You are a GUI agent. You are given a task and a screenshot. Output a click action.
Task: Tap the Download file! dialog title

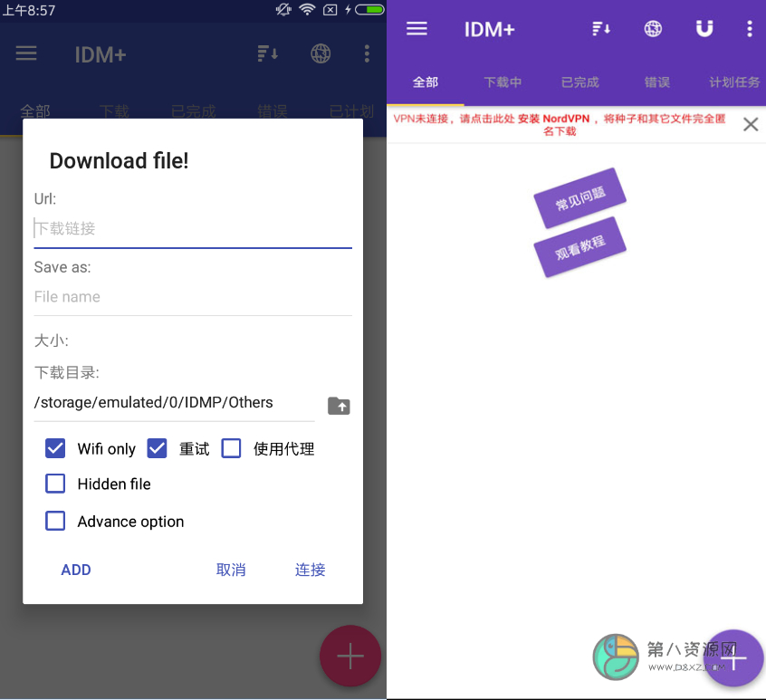(120, 160)
